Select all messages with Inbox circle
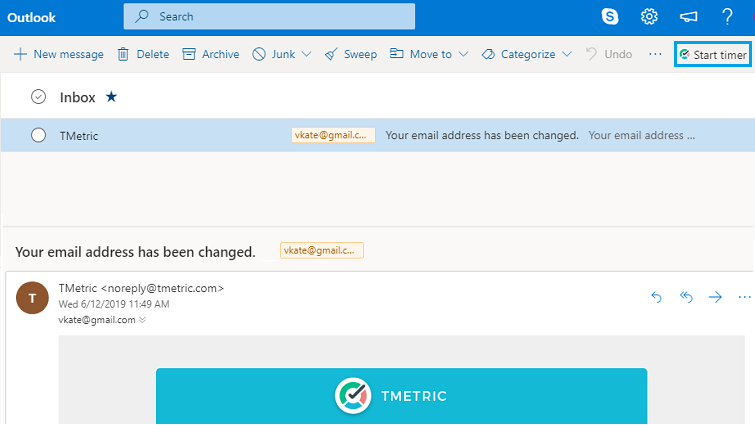The image size is (755, 425). pyautogui.click(x=39, y=97)
